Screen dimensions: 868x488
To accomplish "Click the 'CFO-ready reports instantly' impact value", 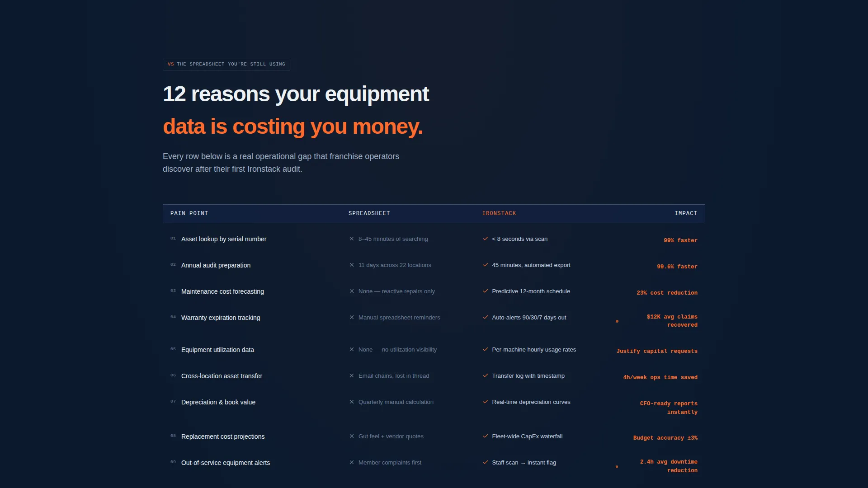I will (669, 408).
